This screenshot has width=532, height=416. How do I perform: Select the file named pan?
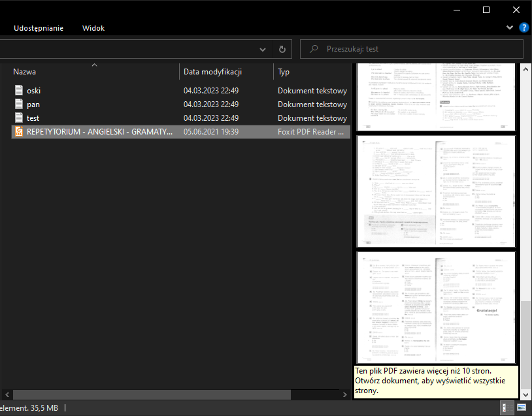(x=33, y=104)
